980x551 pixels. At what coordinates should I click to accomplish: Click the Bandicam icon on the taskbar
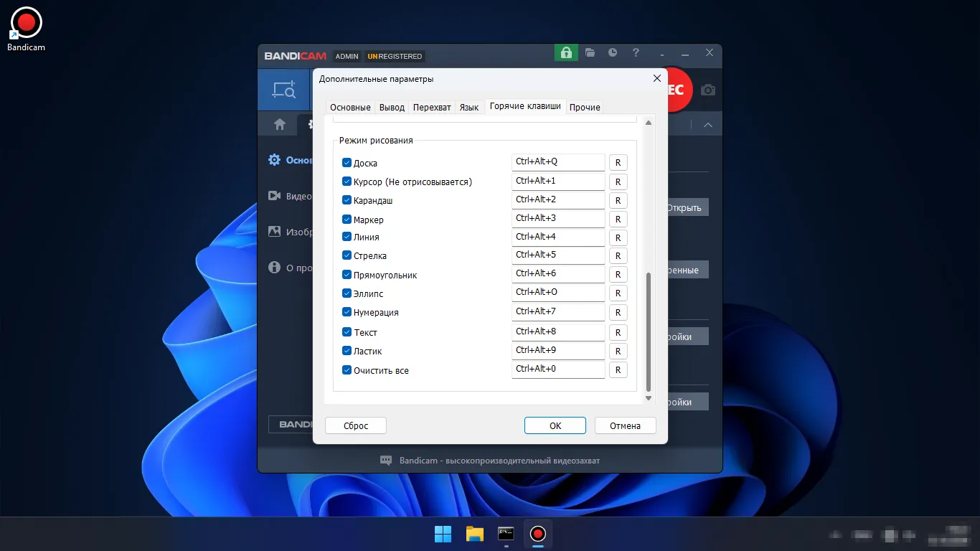(538, 534)
